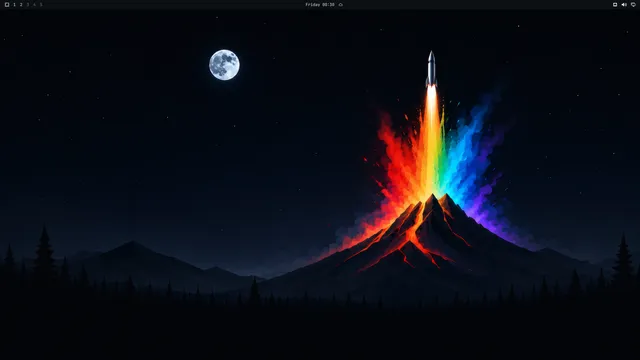
Task: Open the volume speaker icon
Action: tap(624, 4)
